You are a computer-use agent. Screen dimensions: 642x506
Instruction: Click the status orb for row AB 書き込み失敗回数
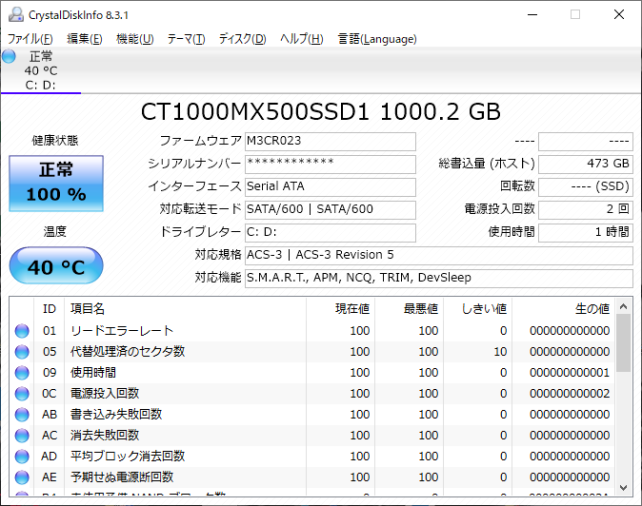click(x=22, y=414)
